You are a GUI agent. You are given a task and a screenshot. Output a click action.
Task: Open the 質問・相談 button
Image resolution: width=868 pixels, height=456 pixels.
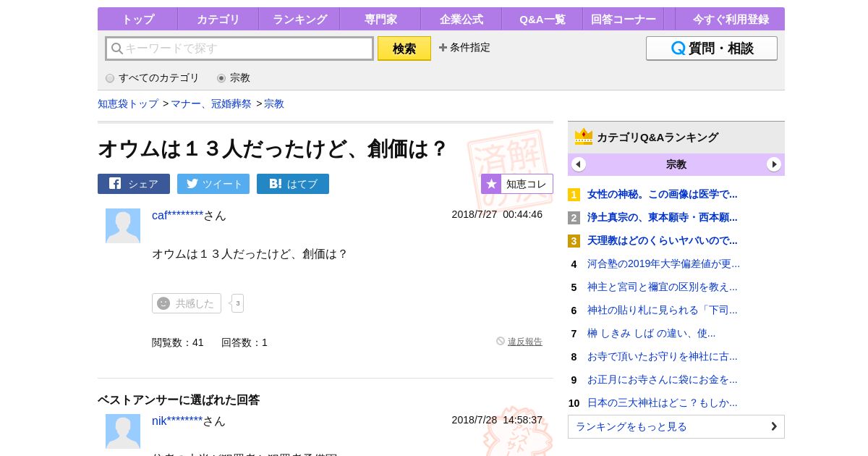(x=711, y=48)
